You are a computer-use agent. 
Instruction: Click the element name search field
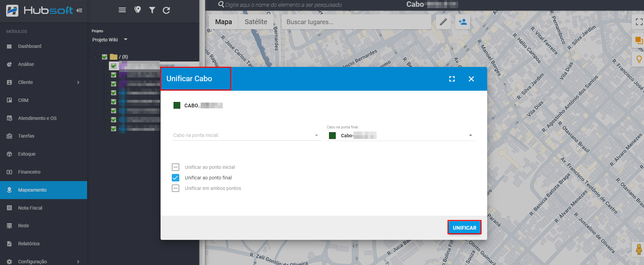pyautogui.click(x=283, y=5)
